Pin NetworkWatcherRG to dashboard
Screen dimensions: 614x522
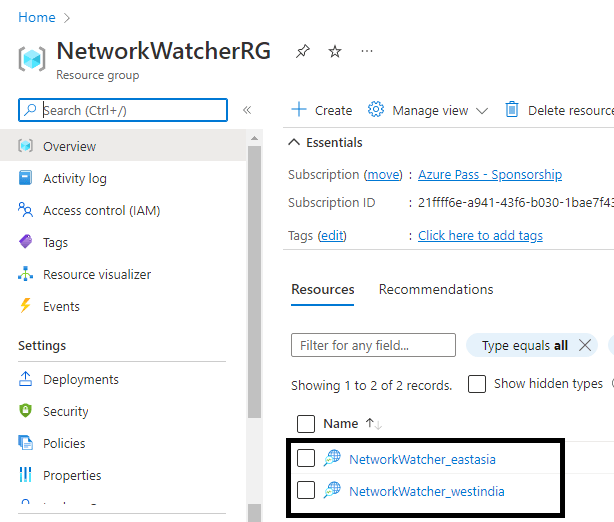pyautogui.click(x=303, y=51)
